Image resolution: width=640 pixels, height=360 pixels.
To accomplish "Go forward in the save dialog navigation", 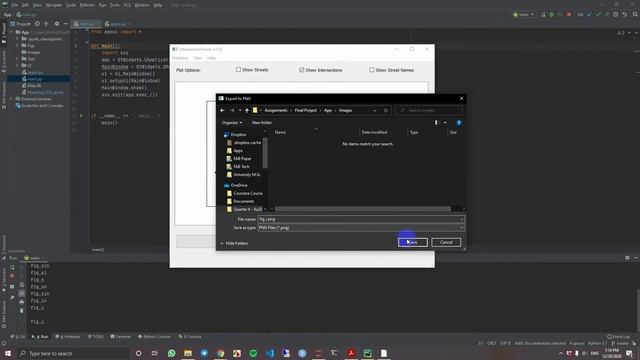I will click(x=232, y=110).
